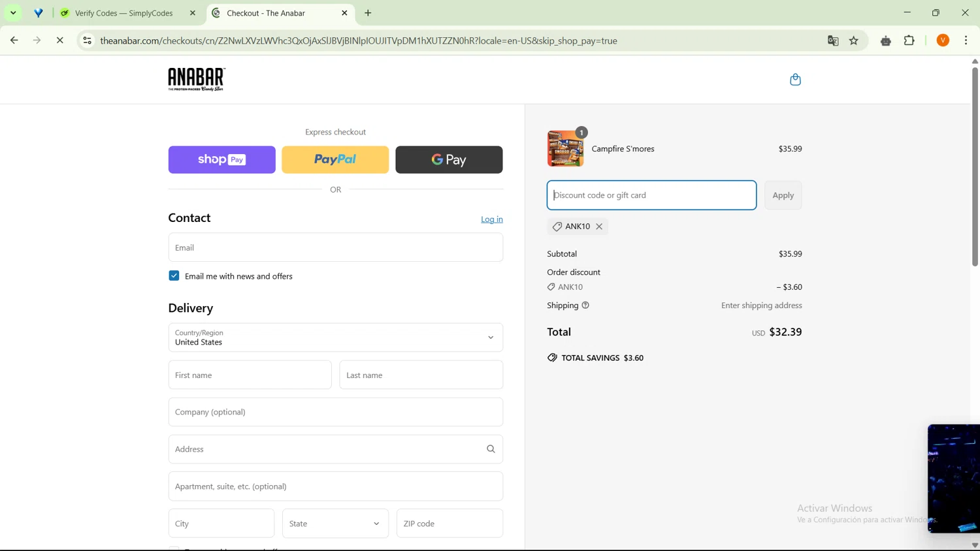Click the ZIP code field

click(450, 524)
